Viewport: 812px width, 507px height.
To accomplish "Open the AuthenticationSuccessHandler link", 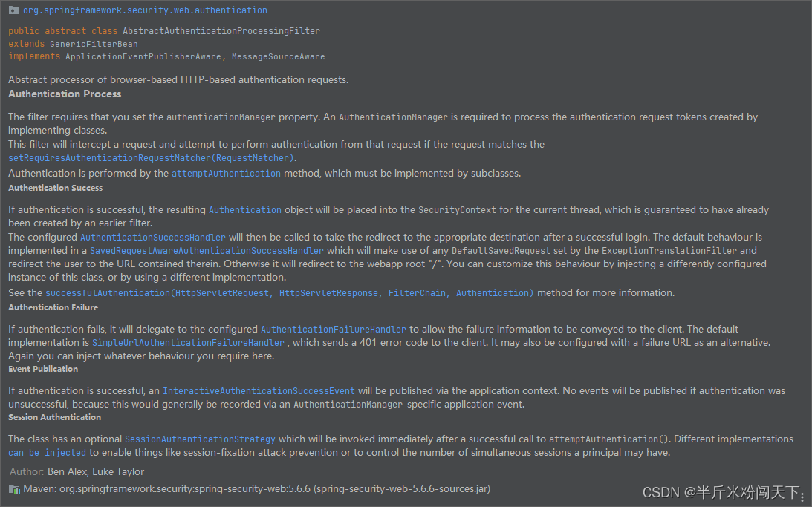I will (153, 236).
